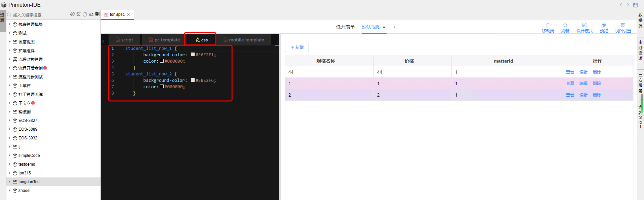Screen dimensions: 644x200
Task: Refresh the resource tree
Action: click(85, 14)
